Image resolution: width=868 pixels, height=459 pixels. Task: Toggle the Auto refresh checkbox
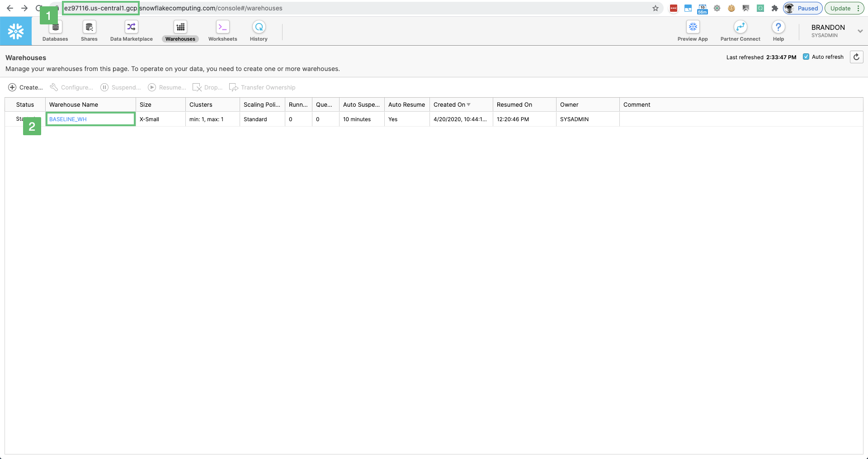click(806, 57)
